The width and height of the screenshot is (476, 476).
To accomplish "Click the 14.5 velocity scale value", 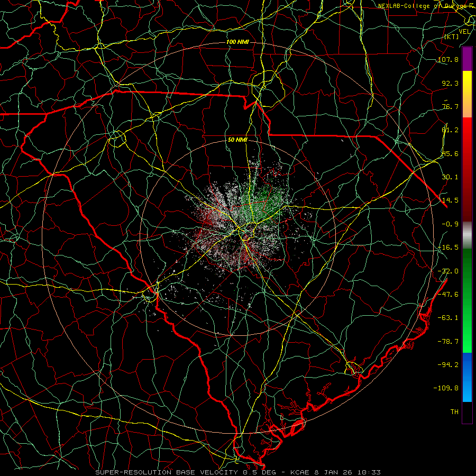I will pyautogui.click(x=450, y=200).
